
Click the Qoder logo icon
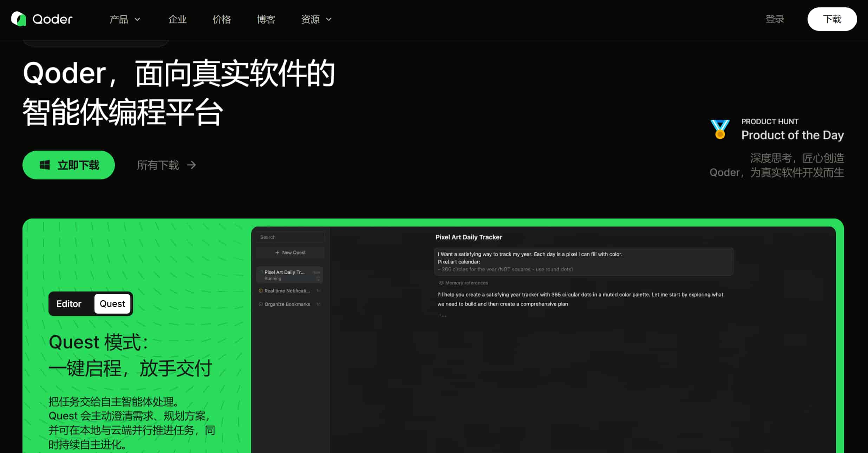tap(19, 19)
